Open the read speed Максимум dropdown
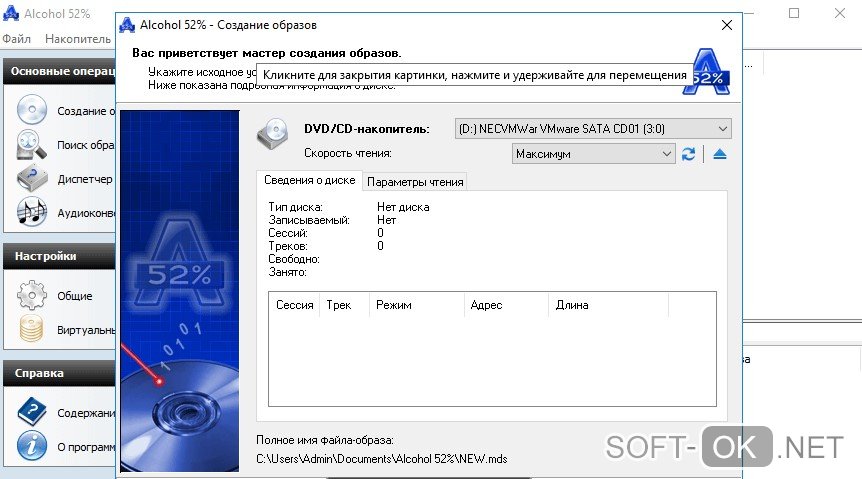The image size is (862, 479). (x=593, y=154)
